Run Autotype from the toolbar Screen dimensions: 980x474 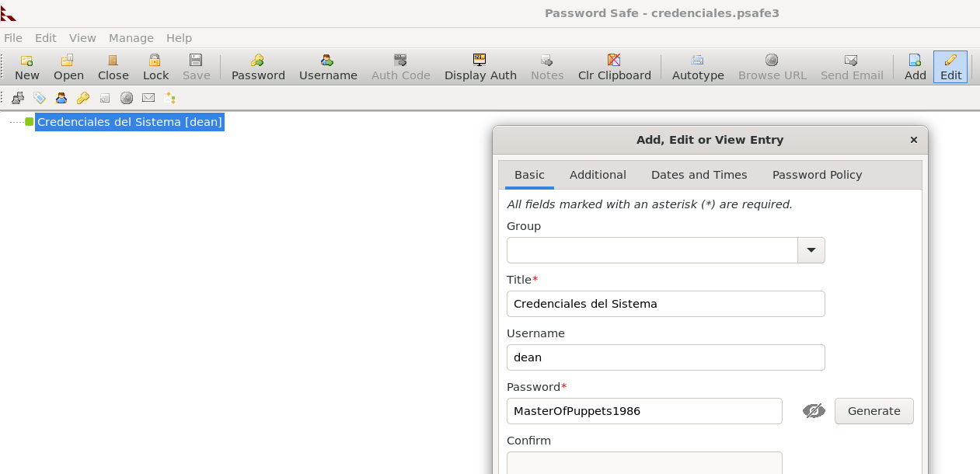pyautogui.click(x=698, y=61)
